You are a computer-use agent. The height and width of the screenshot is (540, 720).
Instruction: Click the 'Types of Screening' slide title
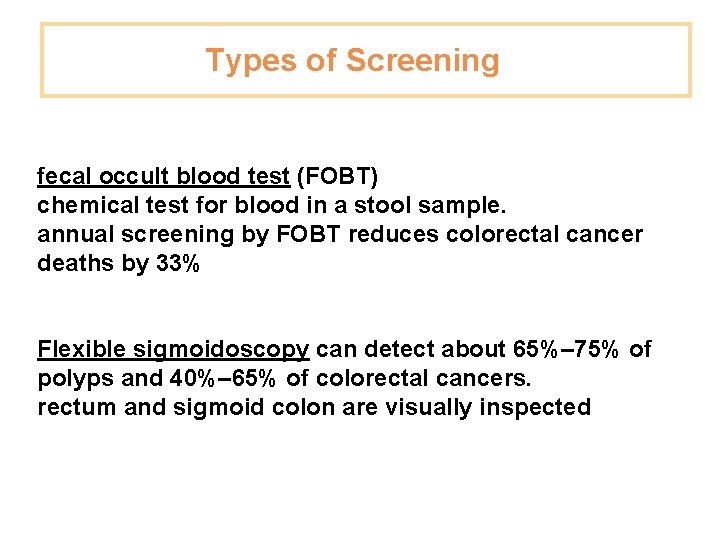pyautogui.click(x=352, y=60)
